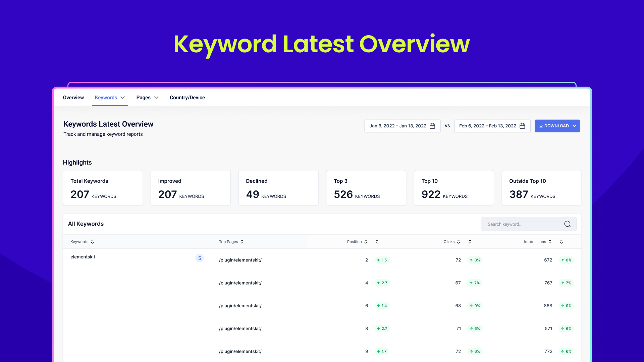Sort the Top Pages column
Screen dimensions: 644x362
[242, 242]
